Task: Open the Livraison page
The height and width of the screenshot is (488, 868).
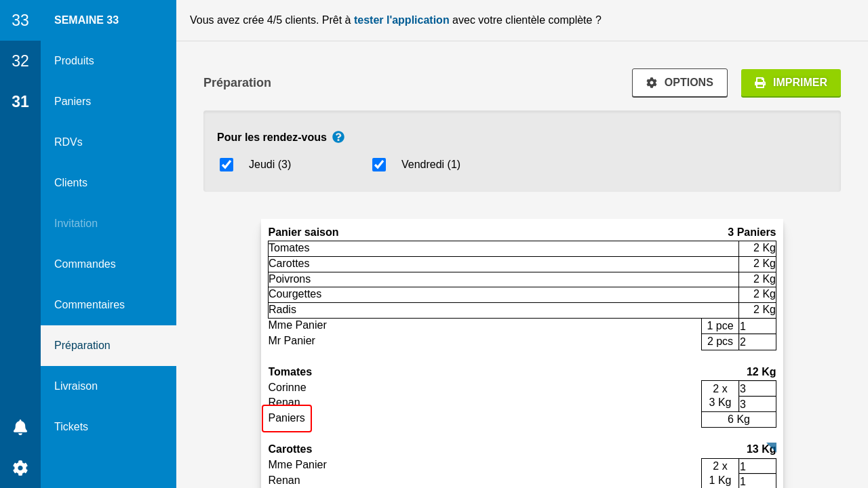Action: click(x=76, y=386)
